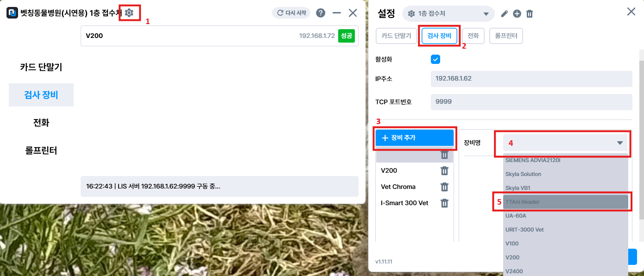The image size is (644, 276).
Task: Delete the V200 device with trash icon
Action: click(444, 170)
